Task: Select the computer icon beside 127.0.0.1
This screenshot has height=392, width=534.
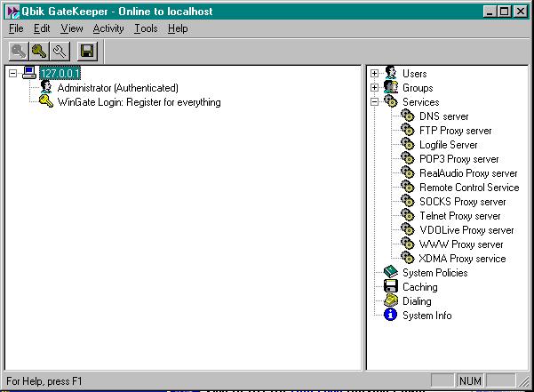Action: coord(29,73)
